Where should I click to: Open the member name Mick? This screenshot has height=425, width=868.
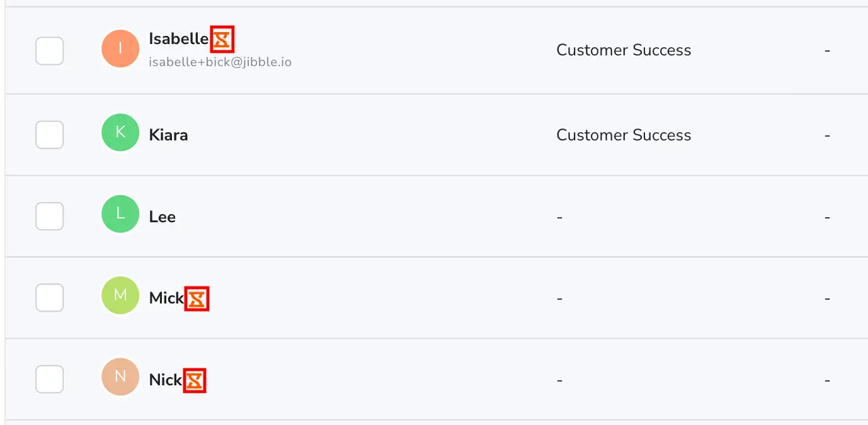point(166,298)
